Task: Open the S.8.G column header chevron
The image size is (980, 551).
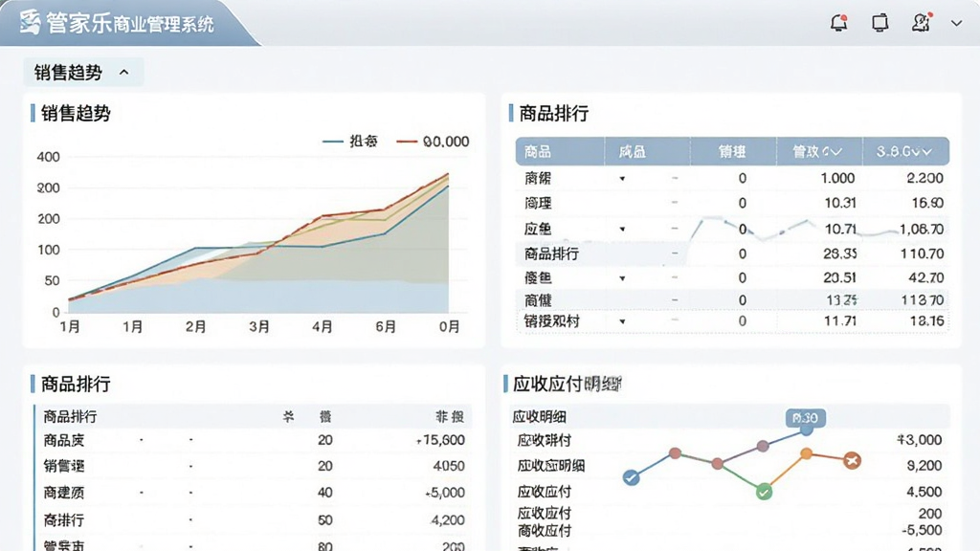Action: coord(926,152)
